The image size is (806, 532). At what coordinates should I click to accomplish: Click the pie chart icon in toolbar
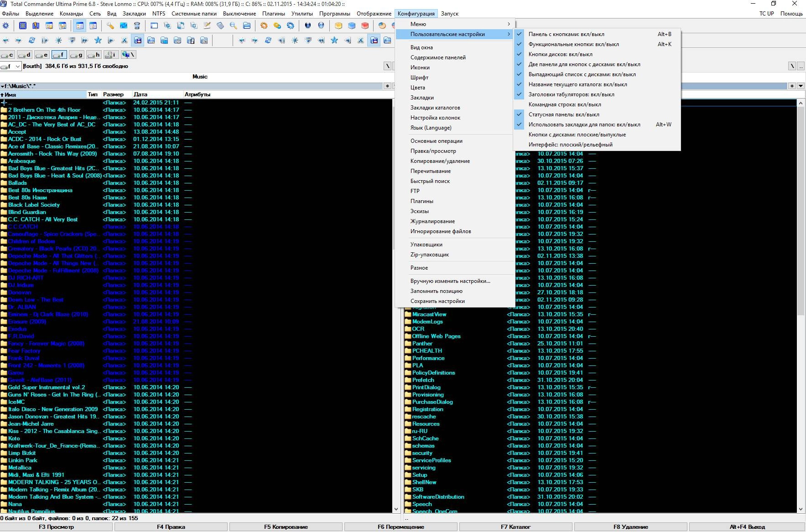[382, 26]
